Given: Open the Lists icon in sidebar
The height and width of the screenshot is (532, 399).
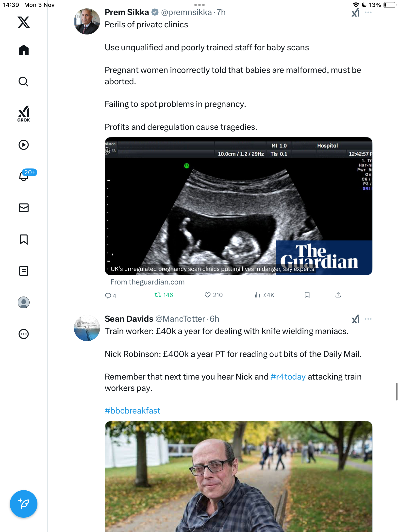Looking at the screenshot, I should point(24,271).
